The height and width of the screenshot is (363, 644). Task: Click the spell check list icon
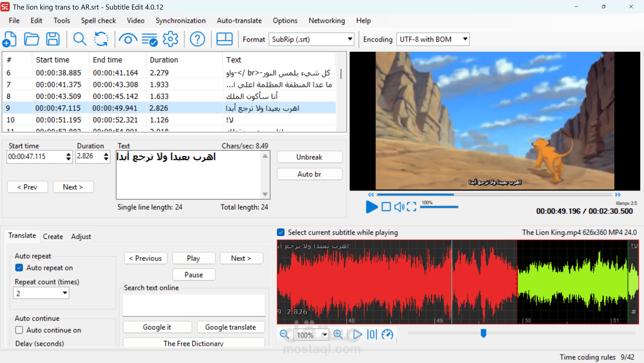click(x=149, y=40)
